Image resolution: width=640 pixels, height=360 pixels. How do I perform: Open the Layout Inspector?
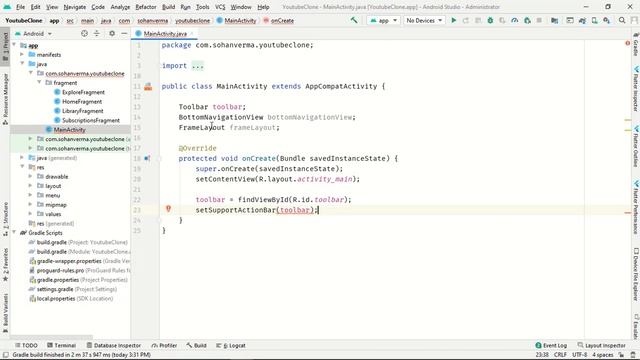tap(602, 345)
